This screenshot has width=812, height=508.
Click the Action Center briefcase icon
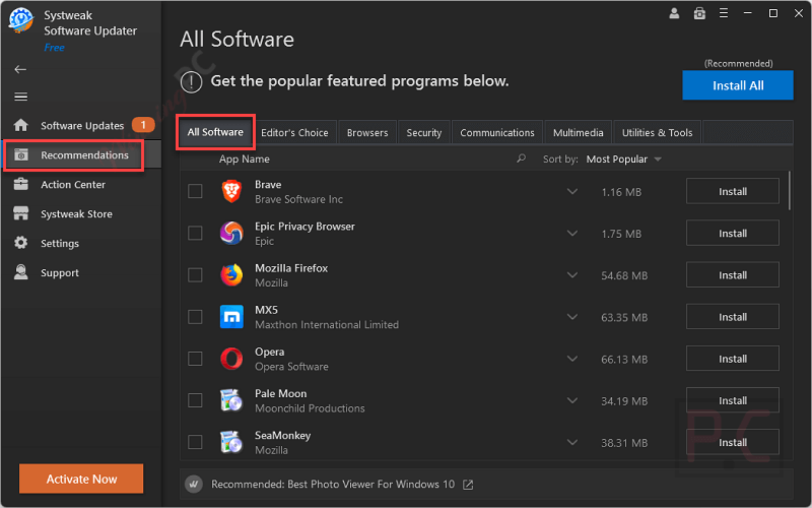(x=21, y=184)
